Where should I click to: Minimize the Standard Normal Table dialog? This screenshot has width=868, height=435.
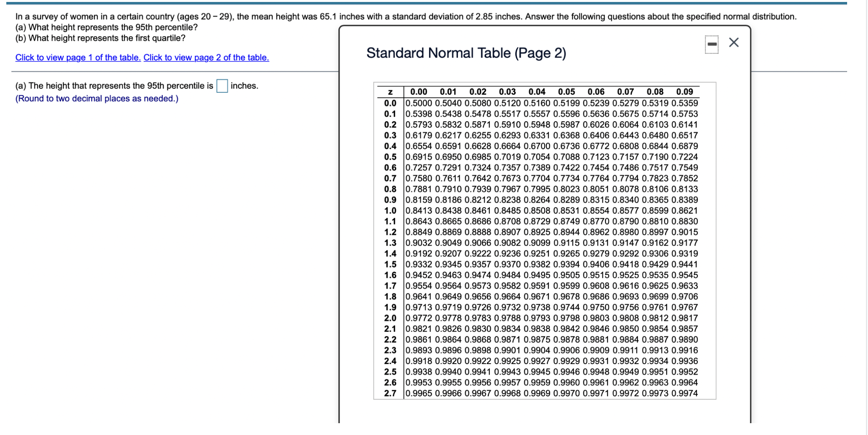click(x=711, y=43)
